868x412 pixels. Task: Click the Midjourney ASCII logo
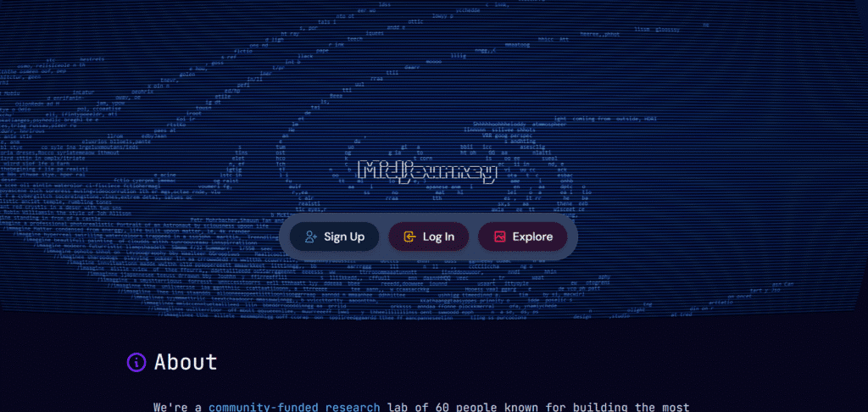(x=427, y=171)
